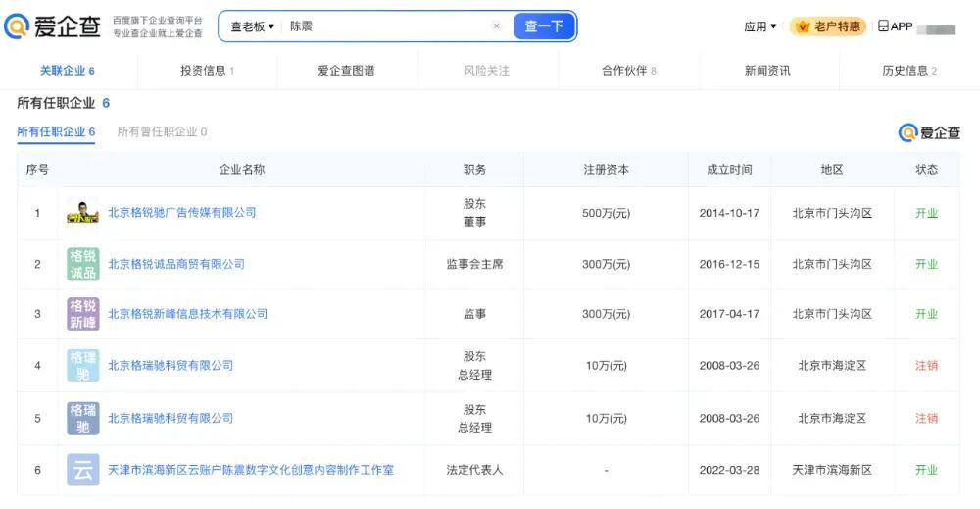Open the 合作伙伴 tab
Screen dimensions: 980x509
(x=628, y=71)
